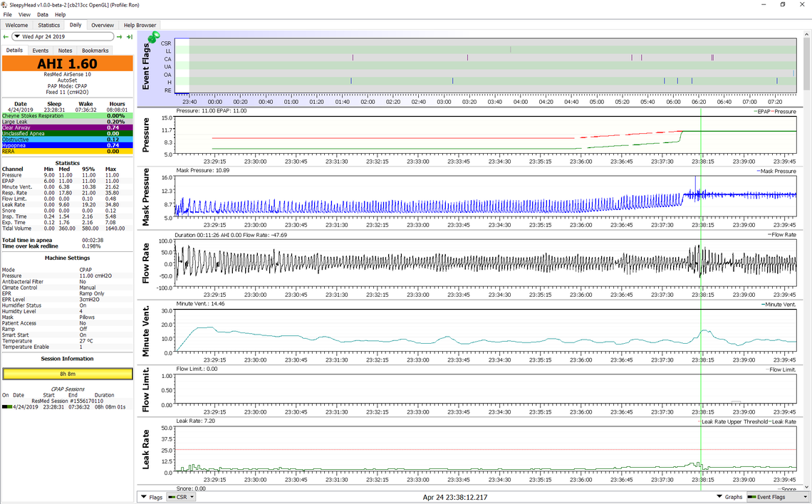Click the orange AHI 1.60 banner
This screenshot has width=812, height=504.
pyautogui.click(x=68, y=63)
